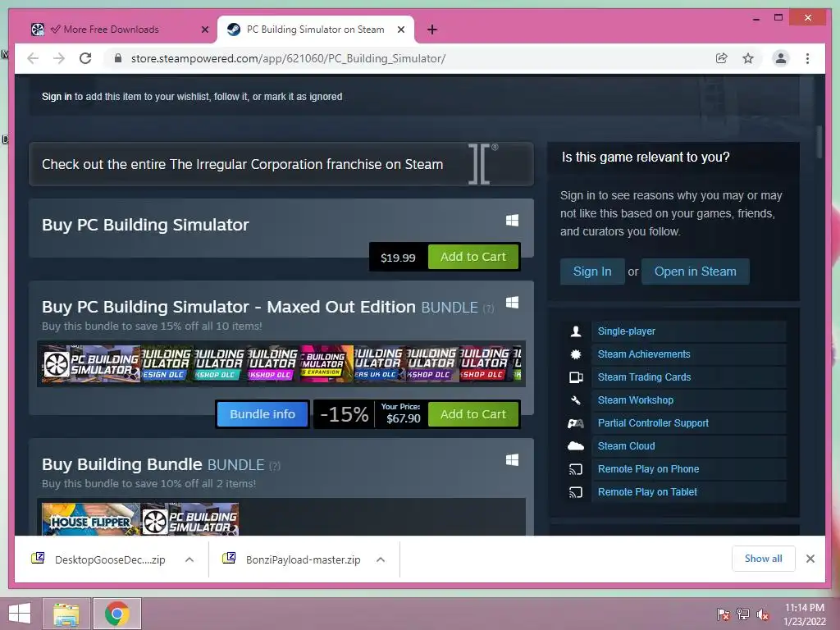Click Partial Controller Support link
The width and height of the screenshot is (840, 630).
click(x=653, y=423)
